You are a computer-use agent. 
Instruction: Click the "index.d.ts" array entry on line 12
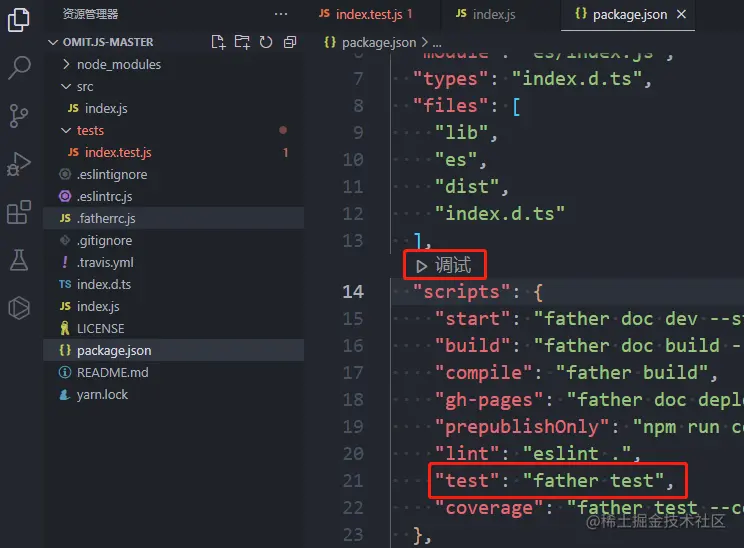(x=500, y=214)
